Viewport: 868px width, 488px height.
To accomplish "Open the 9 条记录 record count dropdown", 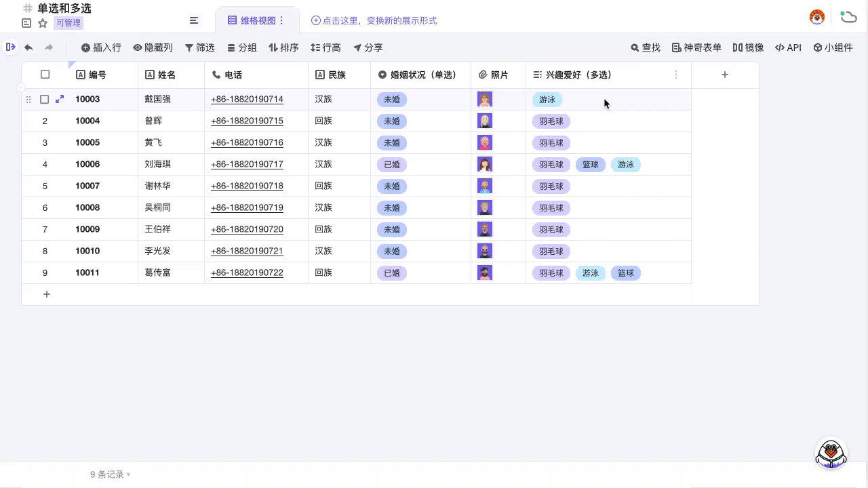I will tap(108, 474).
